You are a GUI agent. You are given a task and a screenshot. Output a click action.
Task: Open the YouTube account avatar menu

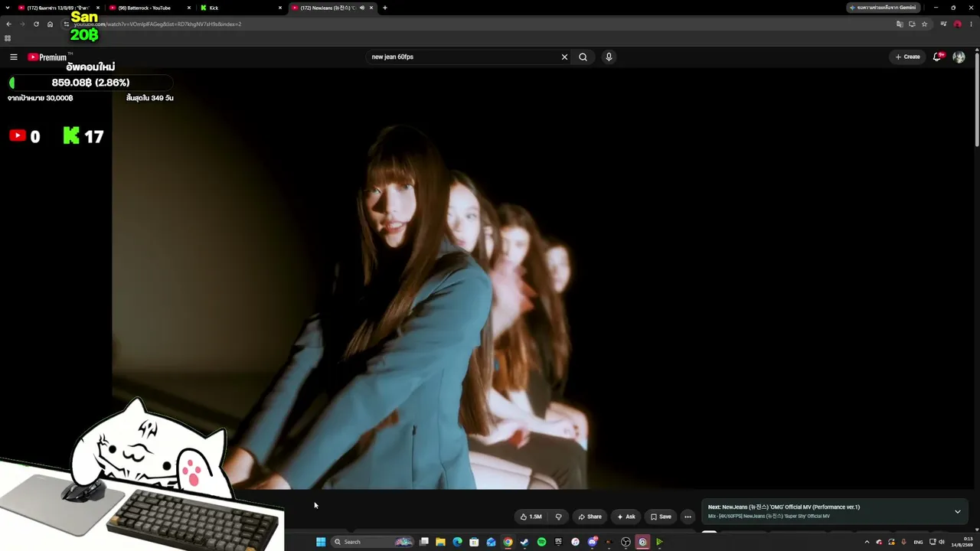click(959, 57)
